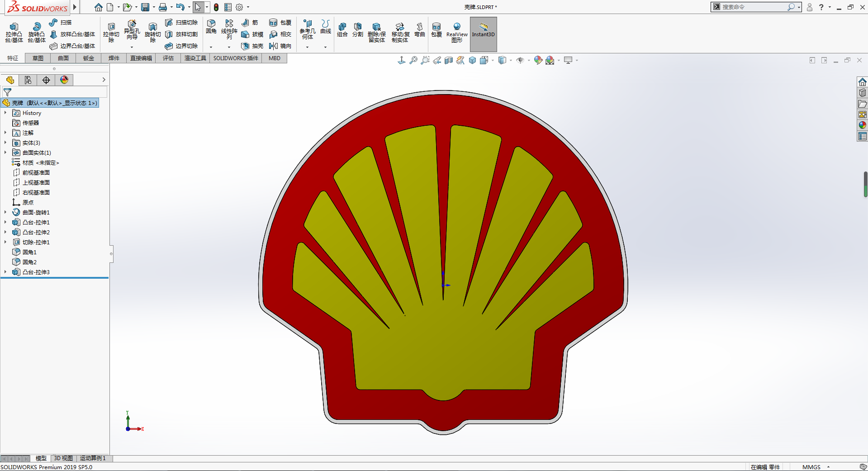This screenshot has width=868, height=471.
Task: Open the save button dropdown arrow
Action: tap(154, 7)
